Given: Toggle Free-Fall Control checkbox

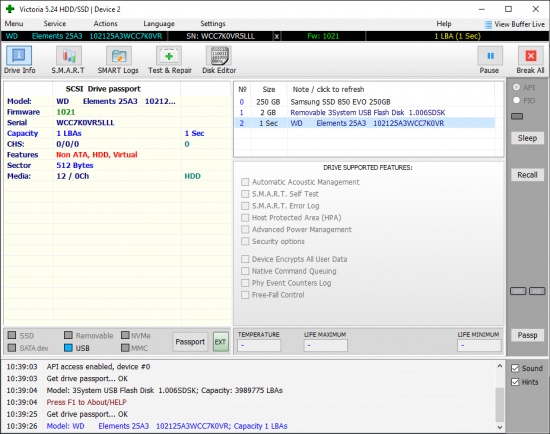Looking at the screenshot, I should (x=245, y=295).
